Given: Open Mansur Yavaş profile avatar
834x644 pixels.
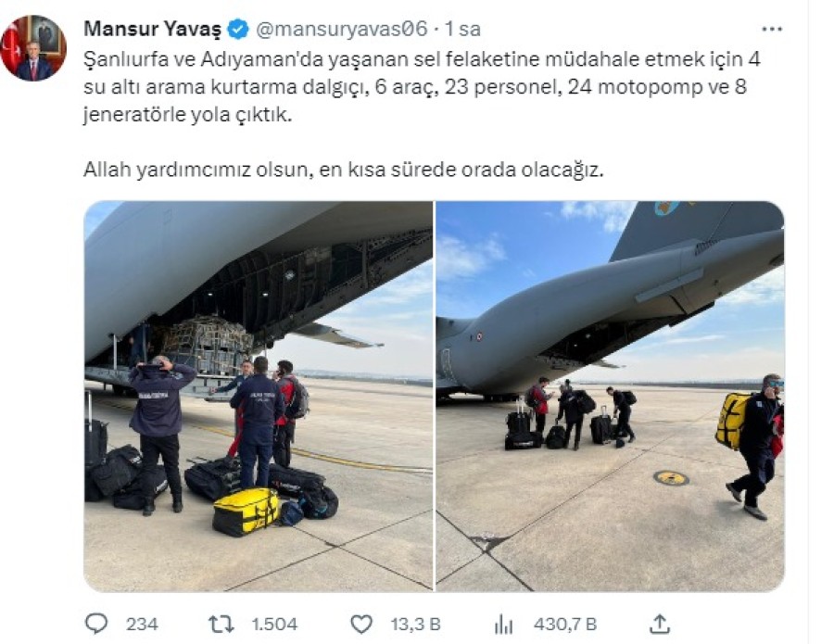Looking at the screenshot, I should click(x=33, y=48).
